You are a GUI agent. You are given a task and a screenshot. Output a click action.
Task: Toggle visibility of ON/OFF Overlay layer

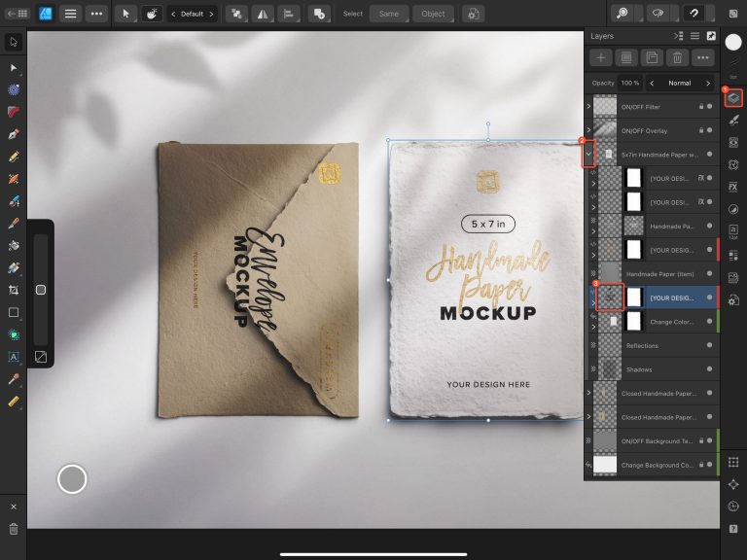tap(710, 130)
